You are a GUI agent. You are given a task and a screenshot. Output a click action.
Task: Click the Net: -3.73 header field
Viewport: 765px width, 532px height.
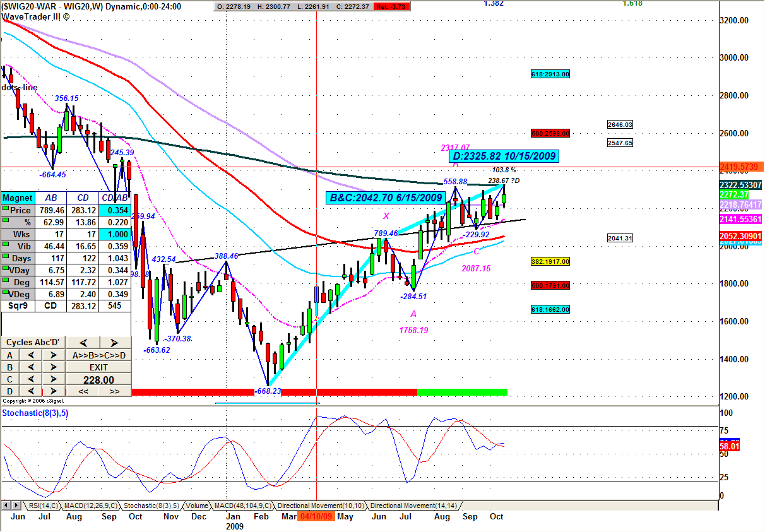(x=391, y=6)
